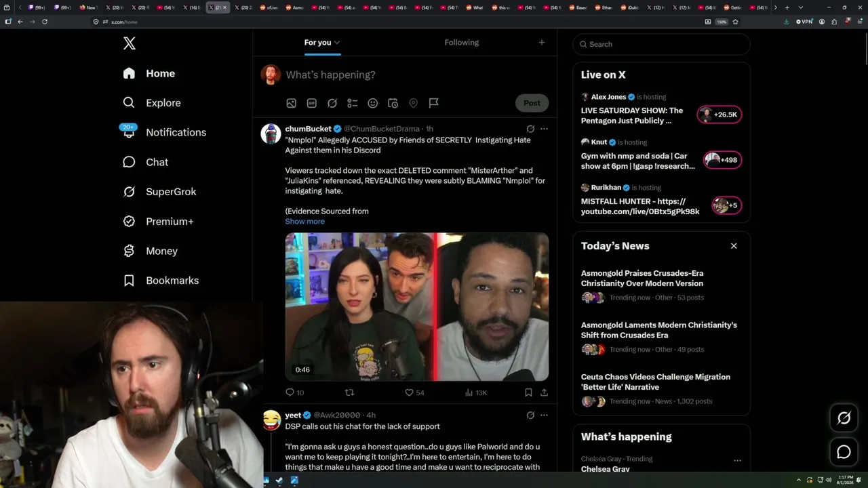
Task: Open the Premium+ page
Action: (158, 222)
